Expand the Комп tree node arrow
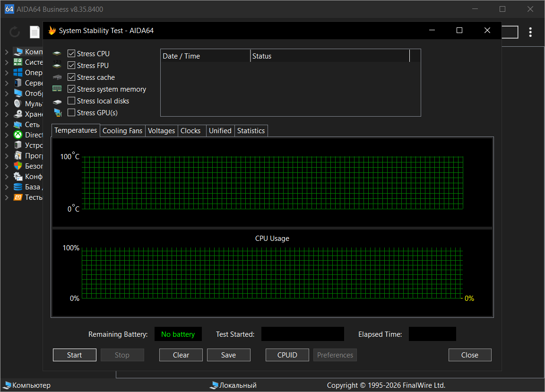Screen dimensions: 545x392 tap(7, 52)
